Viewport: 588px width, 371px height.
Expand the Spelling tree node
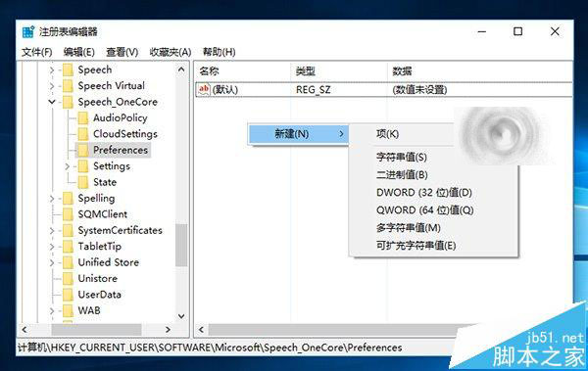(x=52, y=199)
